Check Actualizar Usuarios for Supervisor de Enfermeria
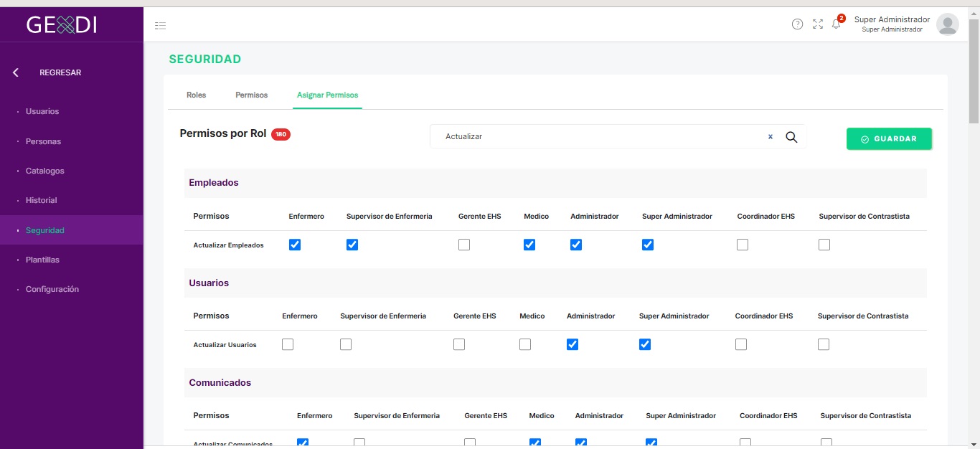 tap(346, 344)
